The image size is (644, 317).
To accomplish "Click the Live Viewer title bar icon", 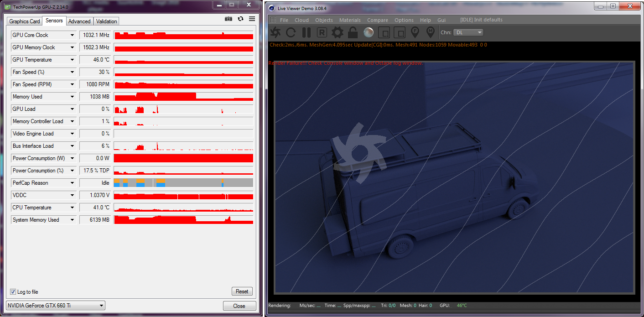I will (x=272, y=8).
